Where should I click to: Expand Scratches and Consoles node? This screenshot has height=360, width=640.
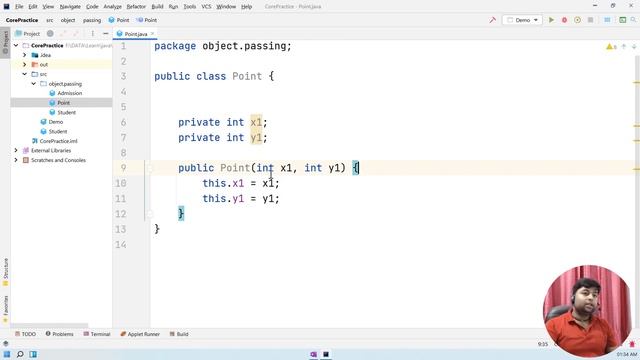16,160
